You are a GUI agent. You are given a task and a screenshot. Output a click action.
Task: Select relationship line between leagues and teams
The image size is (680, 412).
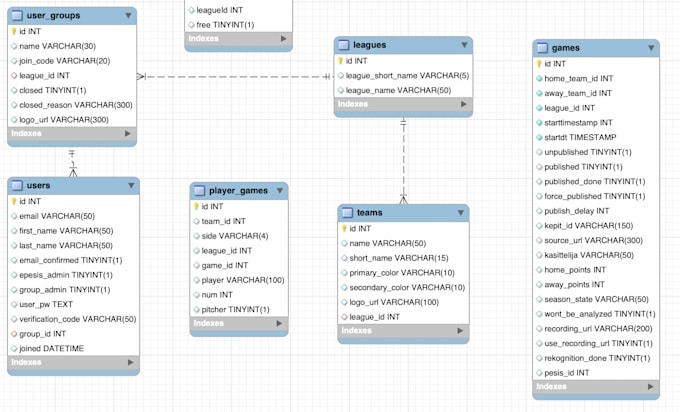tap(403, 160)
